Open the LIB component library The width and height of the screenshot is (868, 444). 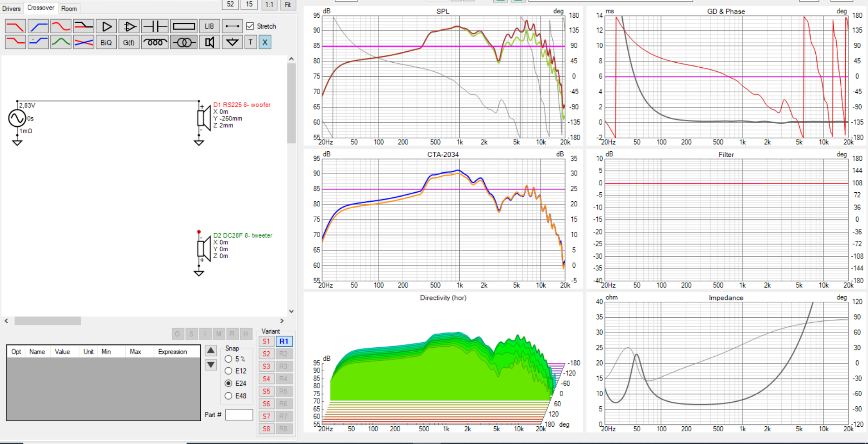pyautogui.click(x=209, y=26)
